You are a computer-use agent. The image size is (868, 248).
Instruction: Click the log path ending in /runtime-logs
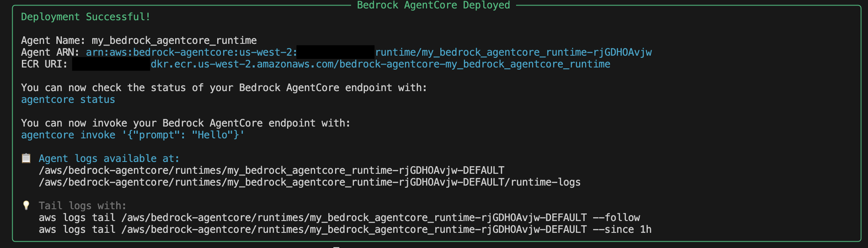coord(309,182)
